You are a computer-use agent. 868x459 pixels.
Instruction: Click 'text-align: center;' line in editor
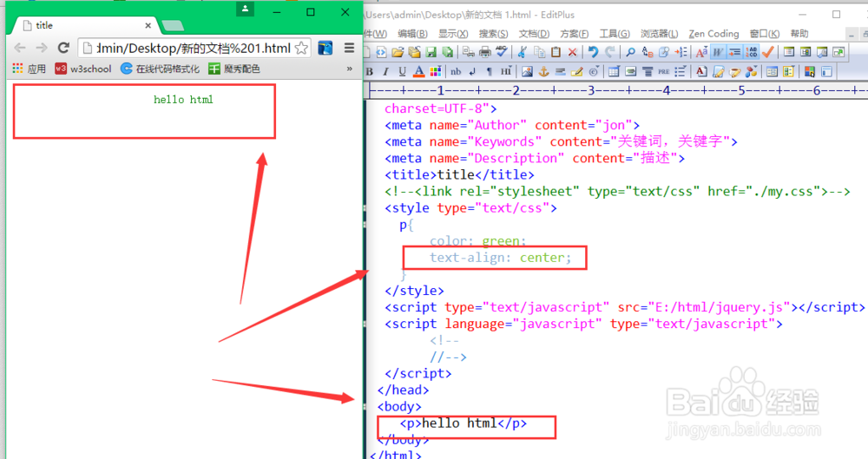501,258
